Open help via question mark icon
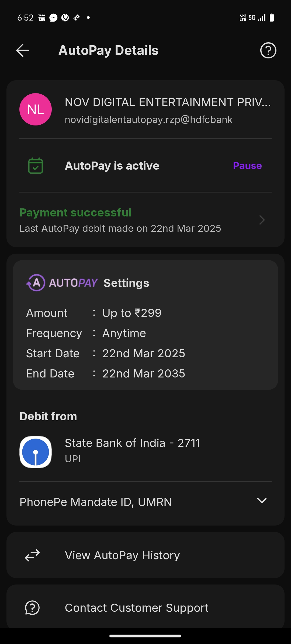 268,50
